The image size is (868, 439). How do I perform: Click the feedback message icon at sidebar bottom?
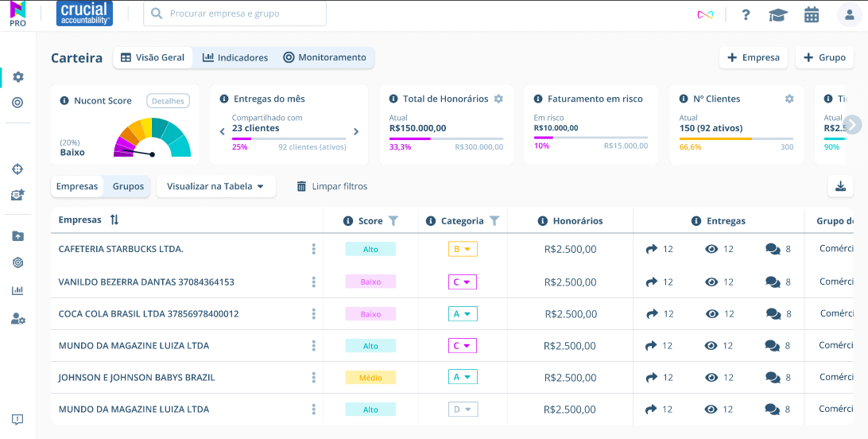(17, 419)
